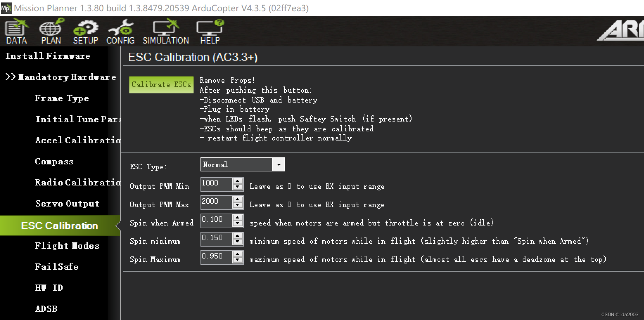This screenshot has width=644, height=320.
Task: Open the CONFIG tuning screen
Action: [x=120, y=32]
